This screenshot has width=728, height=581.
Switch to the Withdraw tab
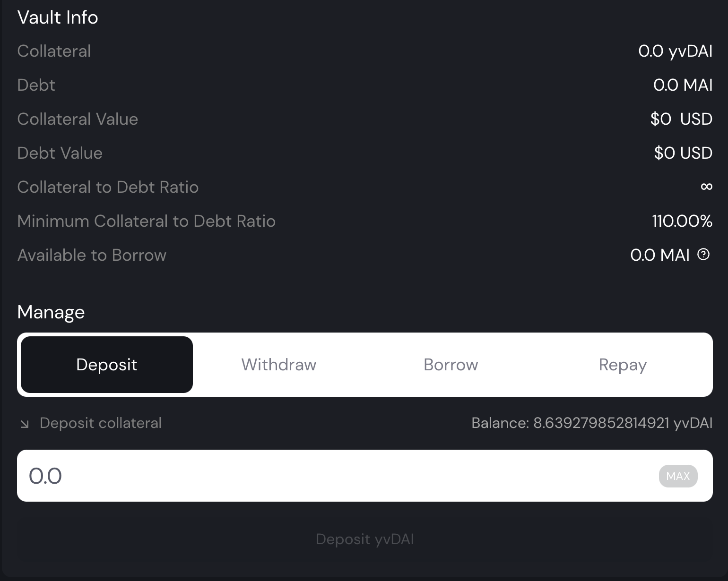[278, 364]
